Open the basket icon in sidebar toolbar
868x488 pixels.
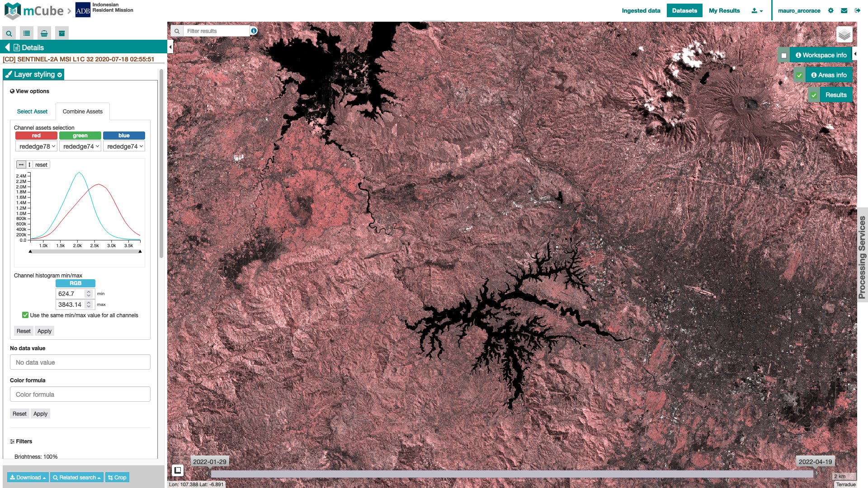tap(44, 33)
